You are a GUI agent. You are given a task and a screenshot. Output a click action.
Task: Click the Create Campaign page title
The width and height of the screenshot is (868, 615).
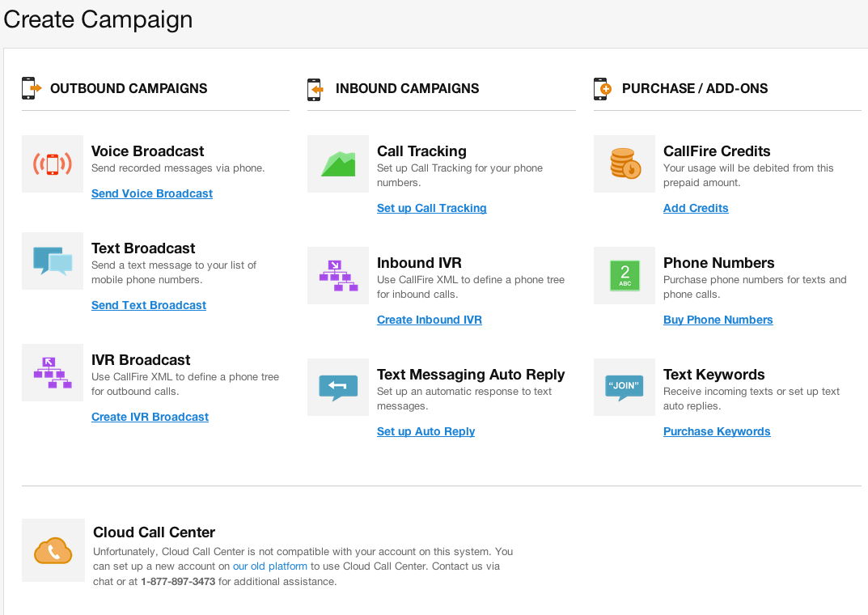[x=98, y=20]
